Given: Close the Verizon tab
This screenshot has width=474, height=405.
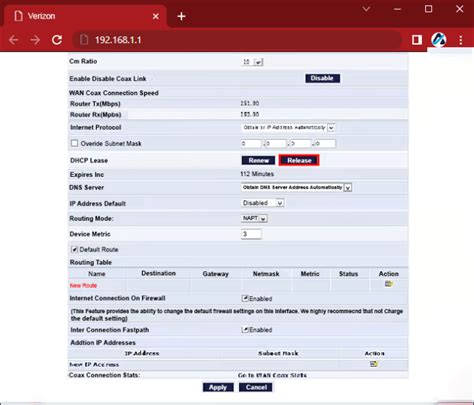Looking at the screenshot, I should pos(156,16).
